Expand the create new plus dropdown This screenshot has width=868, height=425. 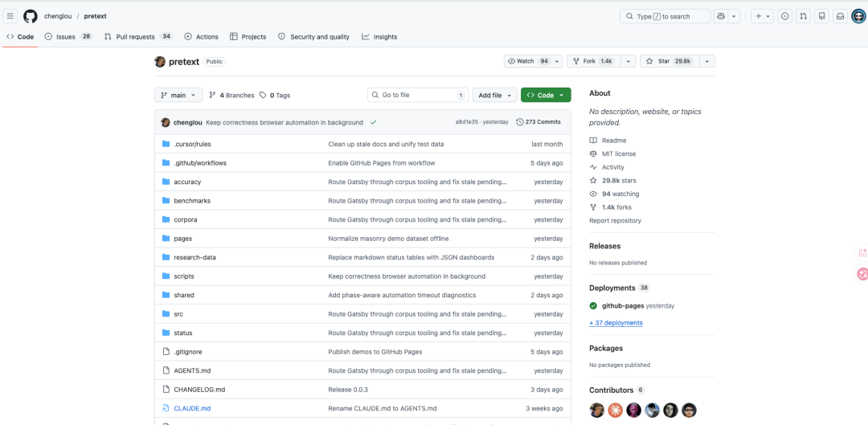(x=762, y=16)
